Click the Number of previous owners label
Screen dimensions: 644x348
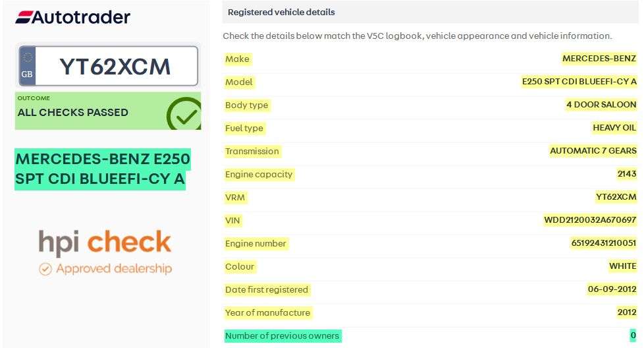282,335
